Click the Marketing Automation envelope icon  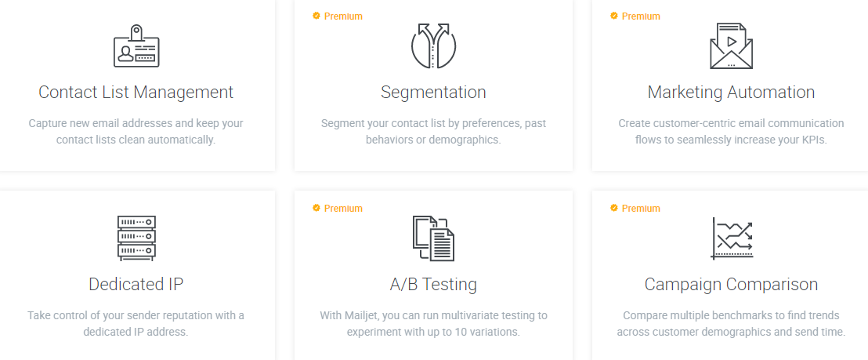[731, 46]
